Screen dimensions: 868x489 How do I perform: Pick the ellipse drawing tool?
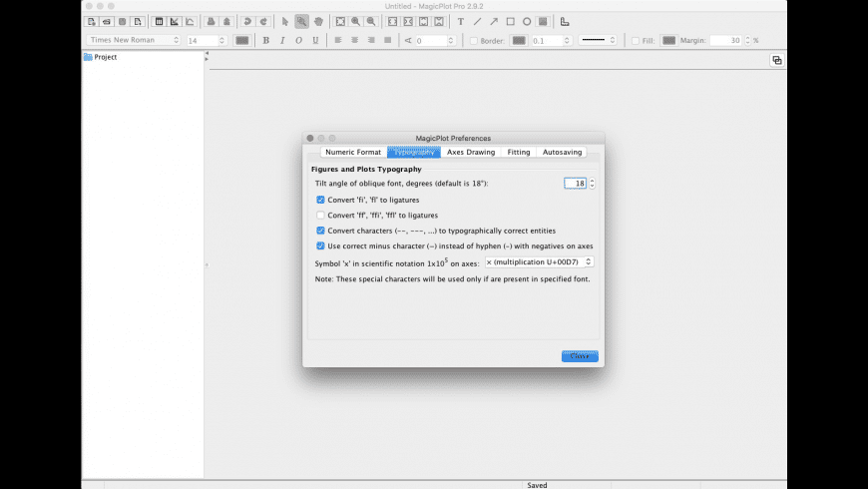(x=527, y=21)
